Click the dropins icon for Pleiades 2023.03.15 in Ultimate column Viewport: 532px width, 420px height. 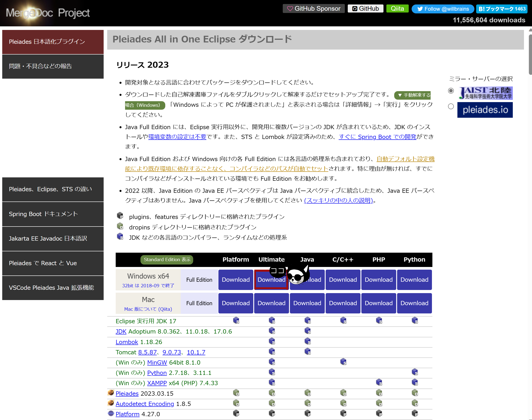coord(271,393)
